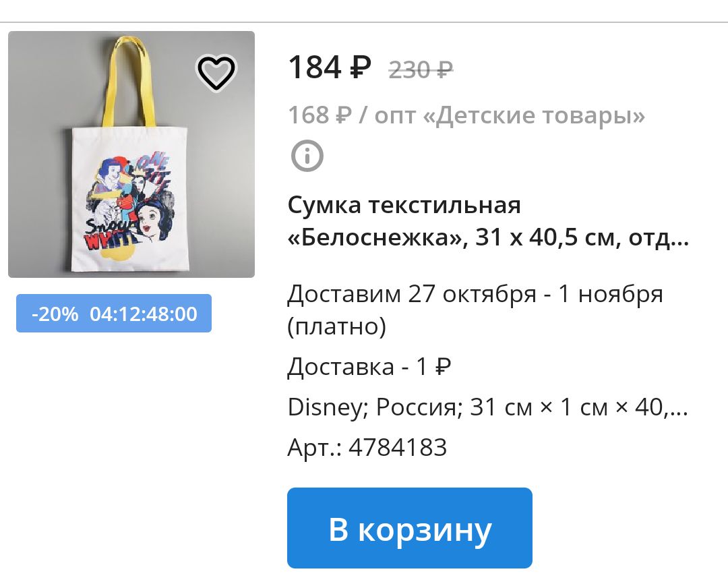Viewport: 728px width, 584px height.
Task: Open the Snow White tote bag photo
Action: (131, 154)
